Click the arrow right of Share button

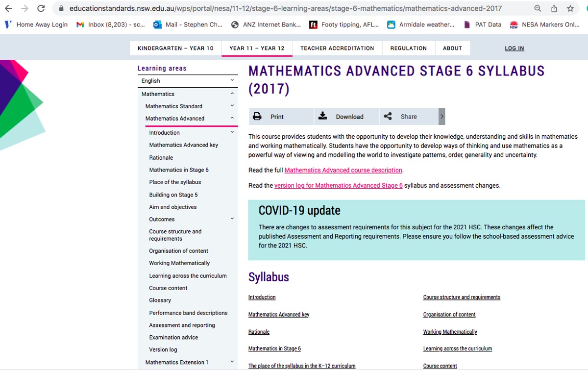coord(442,117)
